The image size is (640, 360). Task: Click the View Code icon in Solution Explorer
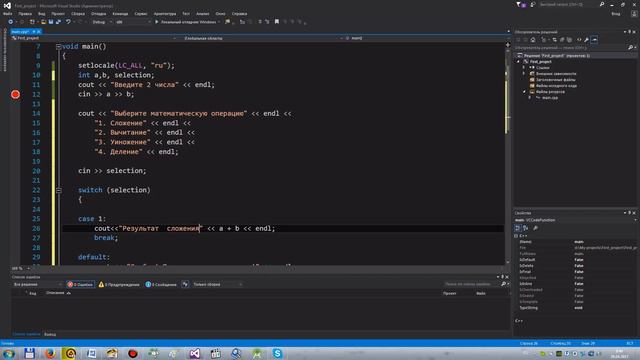point(579,40)
